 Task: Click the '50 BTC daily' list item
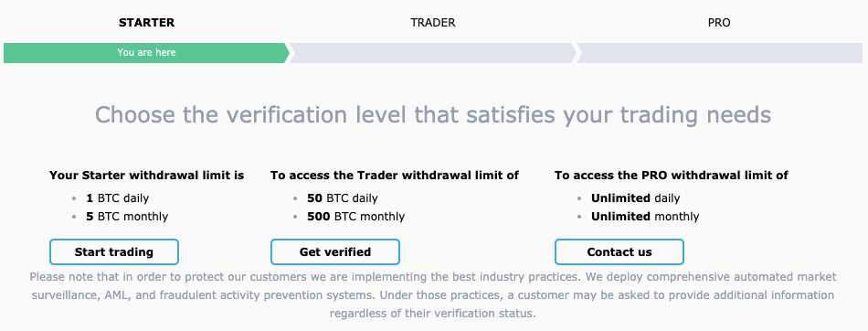point(342,198)
